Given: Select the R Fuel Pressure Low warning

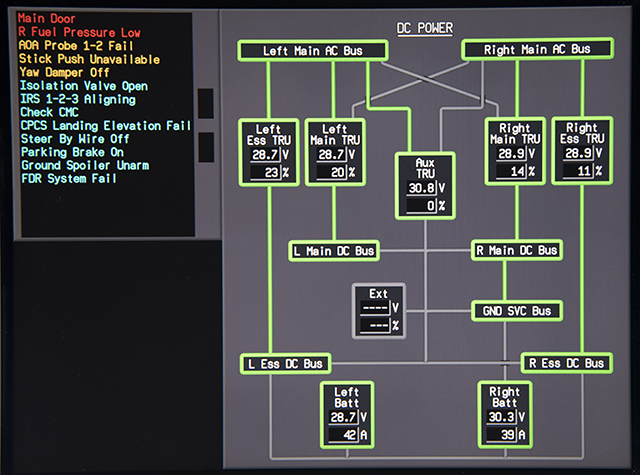Looking at the screenshot, I should pyautogui.click(x=79, y=32).
